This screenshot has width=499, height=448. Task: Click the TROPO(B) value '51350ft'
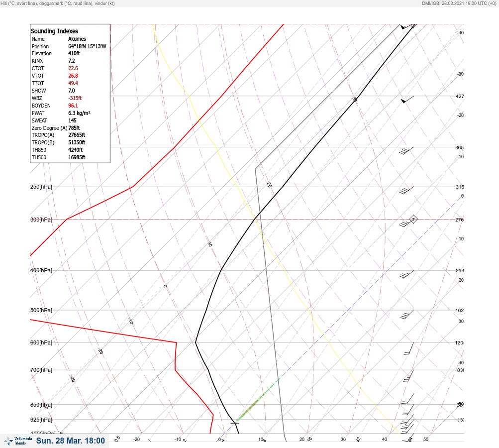(77, 142)
